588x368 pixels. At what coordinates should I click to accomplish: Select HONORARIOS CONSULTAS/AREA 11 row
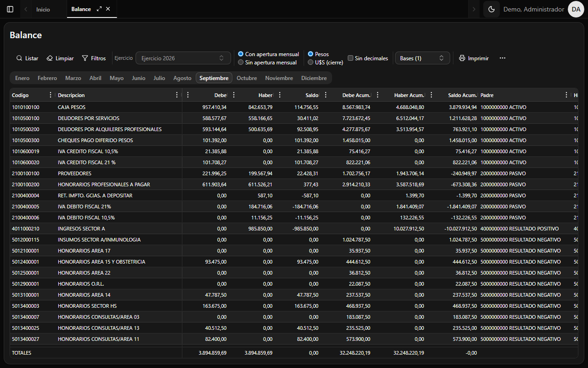[x=294, y=339]
